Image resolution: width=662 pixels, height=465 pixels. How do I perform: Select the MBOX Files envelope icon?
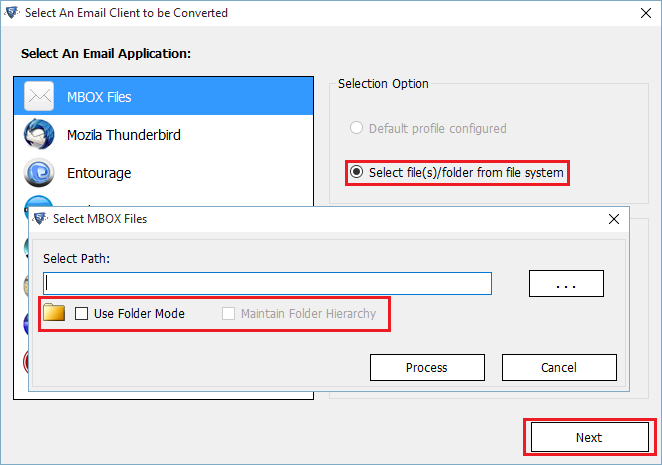[x=39, y=96]
